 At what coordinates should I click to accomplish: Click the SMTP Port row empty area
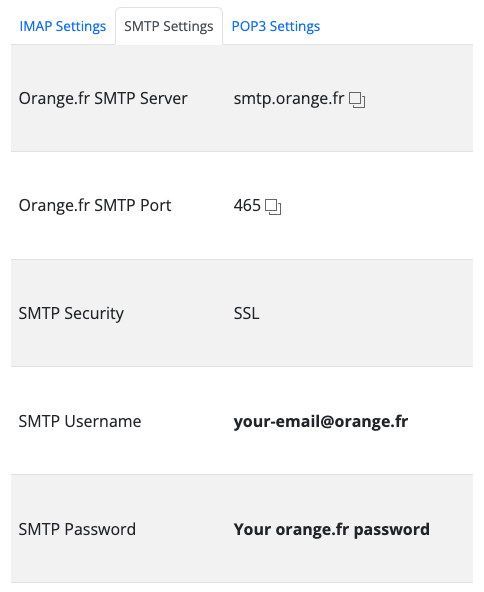[x=378, y=206]
